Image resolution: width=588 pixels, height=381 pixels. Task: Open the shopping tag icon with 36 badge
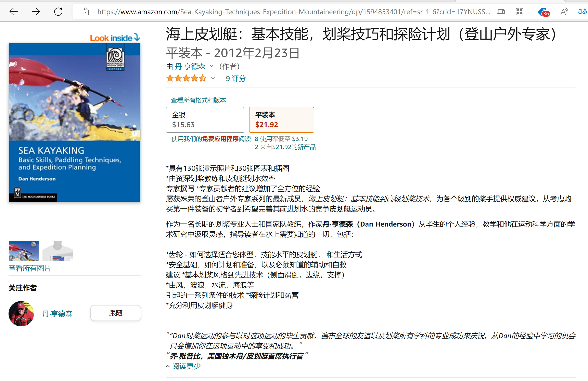pos(543,12)
